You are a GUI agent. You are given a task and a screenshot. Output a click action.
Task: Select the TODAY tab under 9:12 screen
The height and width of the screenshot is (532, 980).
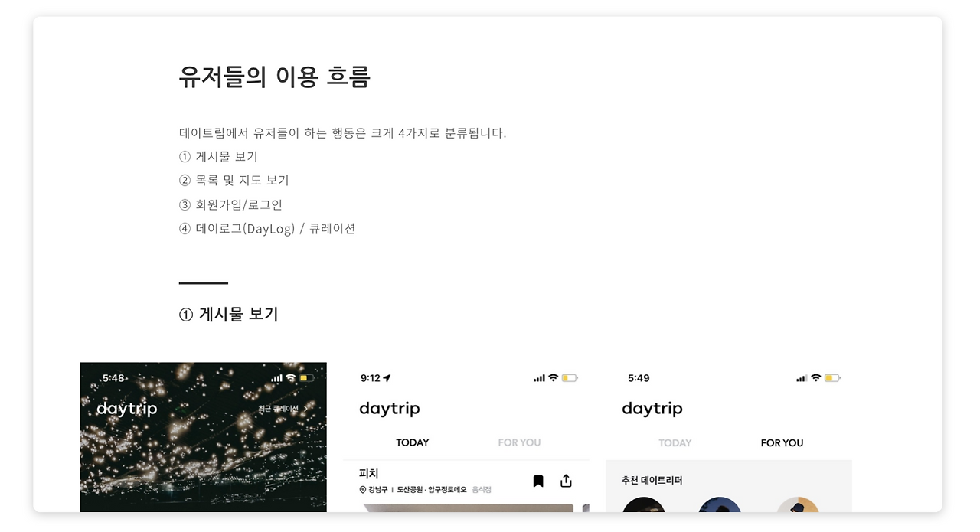pyautogui.click(x=412, y=442)
